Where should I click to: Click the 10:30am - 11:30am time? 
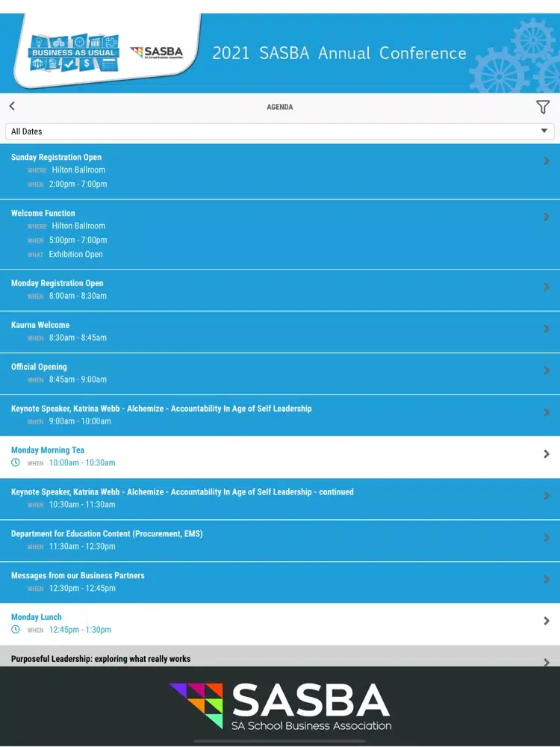[x=82, y=504]
